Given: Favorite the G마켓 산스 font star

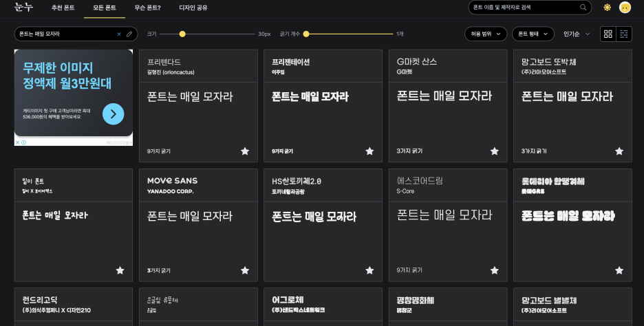Looking at the screenshot, I should click(x=495, y=151).
